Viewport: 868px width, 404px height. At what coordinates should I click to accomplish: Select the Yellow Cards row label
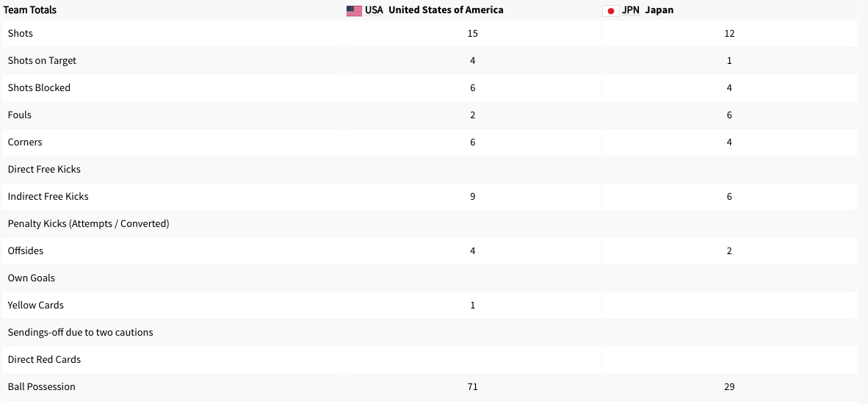[x=36, y=305]
